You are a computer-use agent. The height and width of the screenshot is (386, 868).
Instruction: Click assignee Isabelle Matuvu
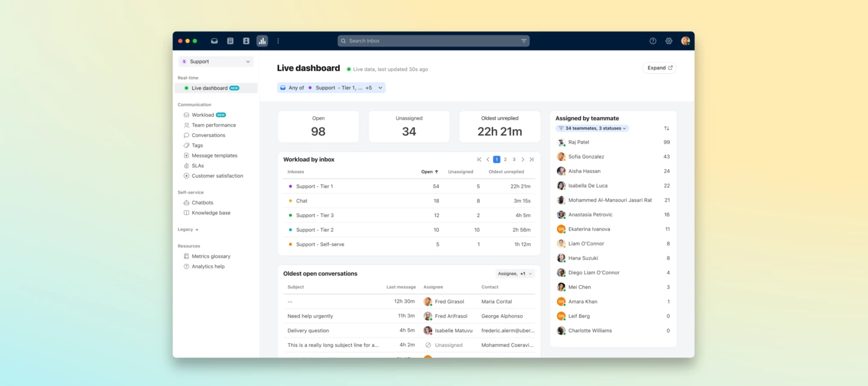coord(448,331)
